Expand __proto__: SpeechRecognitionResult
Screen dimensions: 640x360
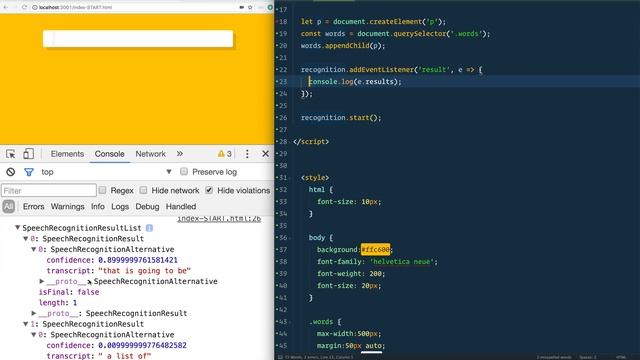point(34,313)
